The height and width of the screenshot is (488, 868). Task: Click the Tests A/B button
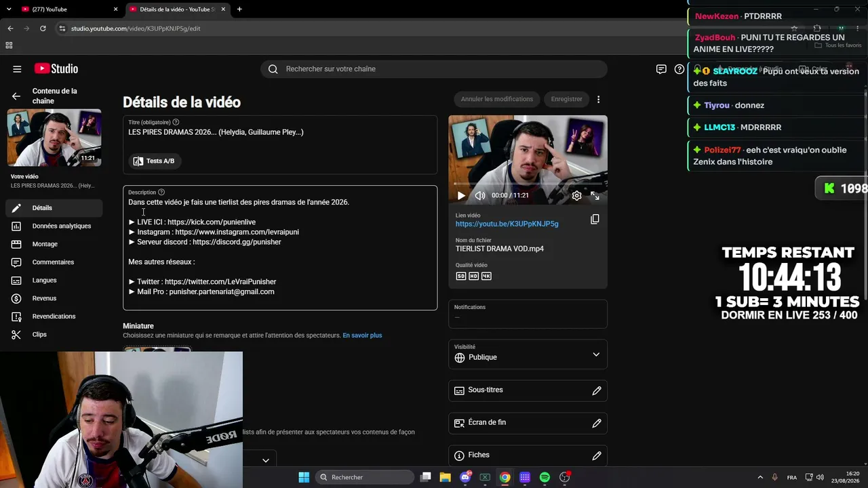point(155,161)
